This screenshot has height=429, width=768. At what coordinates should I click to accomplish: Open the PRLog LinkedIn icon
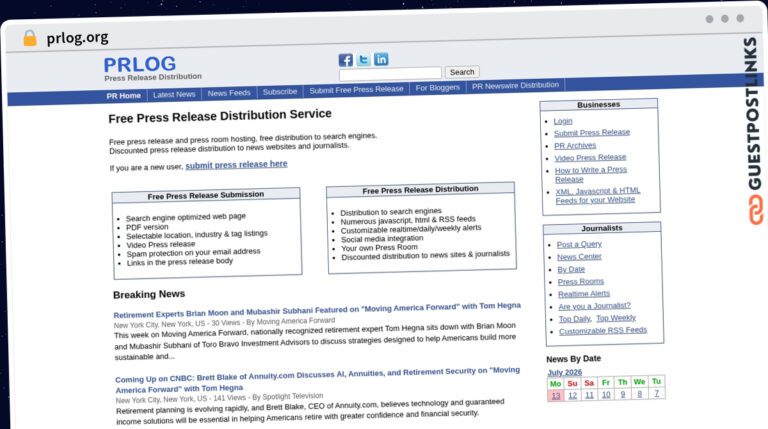[381, 59]
